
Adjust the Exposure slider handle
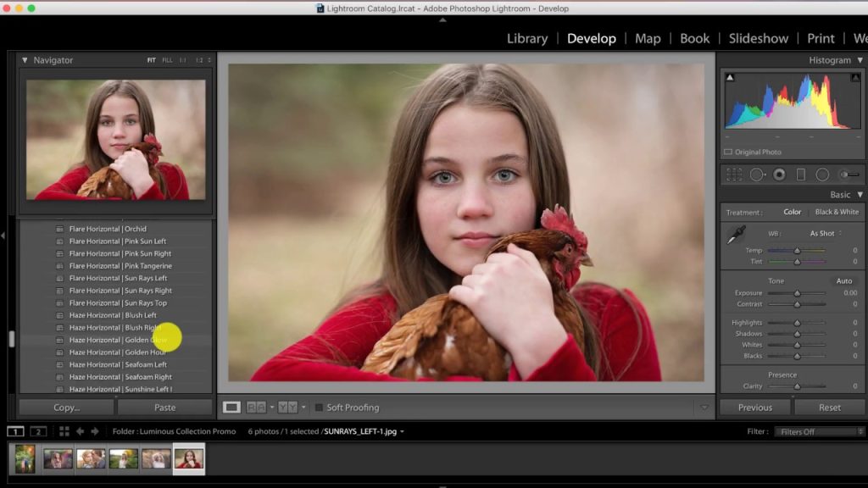click(x=797, y=293)
